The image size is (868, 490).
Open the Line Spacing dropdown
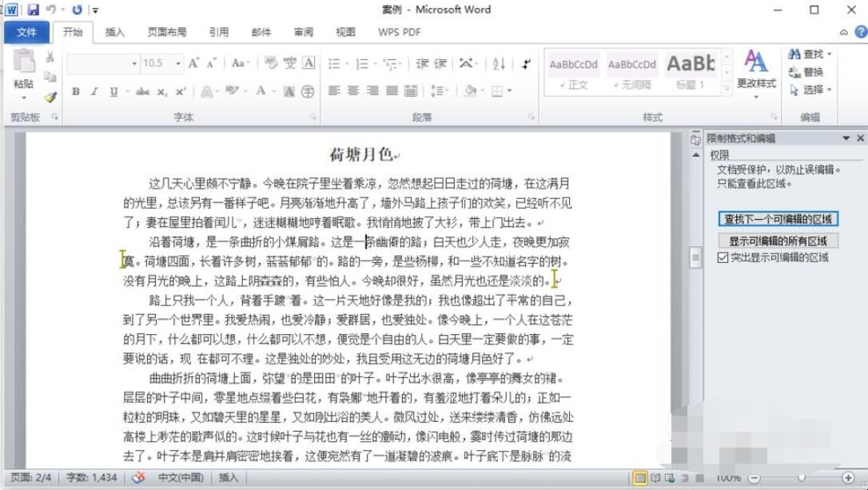point(440,91)
